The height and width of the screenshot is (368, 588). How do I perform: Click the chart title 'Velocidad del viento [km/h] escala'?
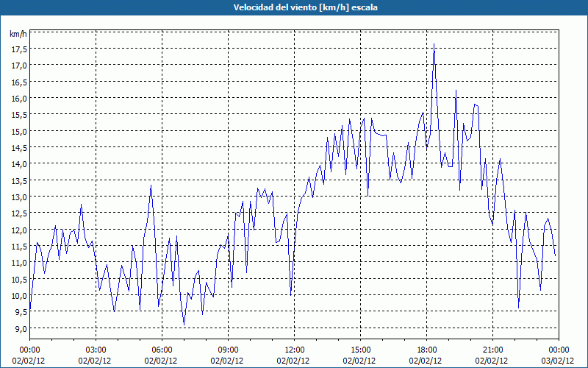305,7
